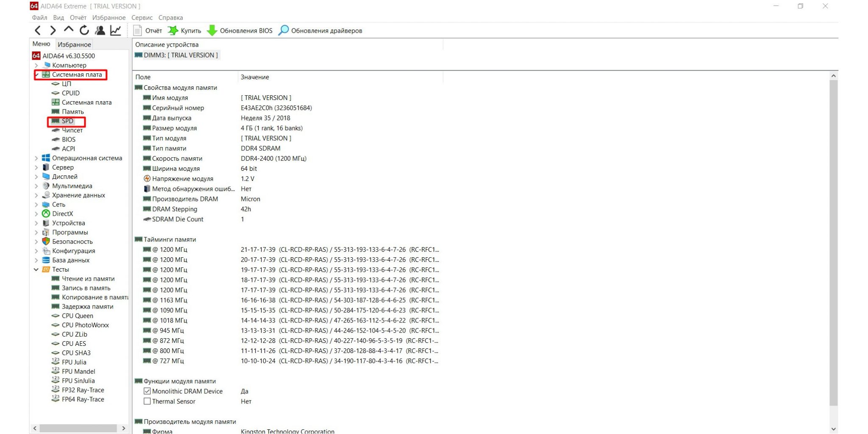The height and width of the screenshot is (434, 868).
Task: Expand the Сеть tree node
Action: click(x=36, y=205)
